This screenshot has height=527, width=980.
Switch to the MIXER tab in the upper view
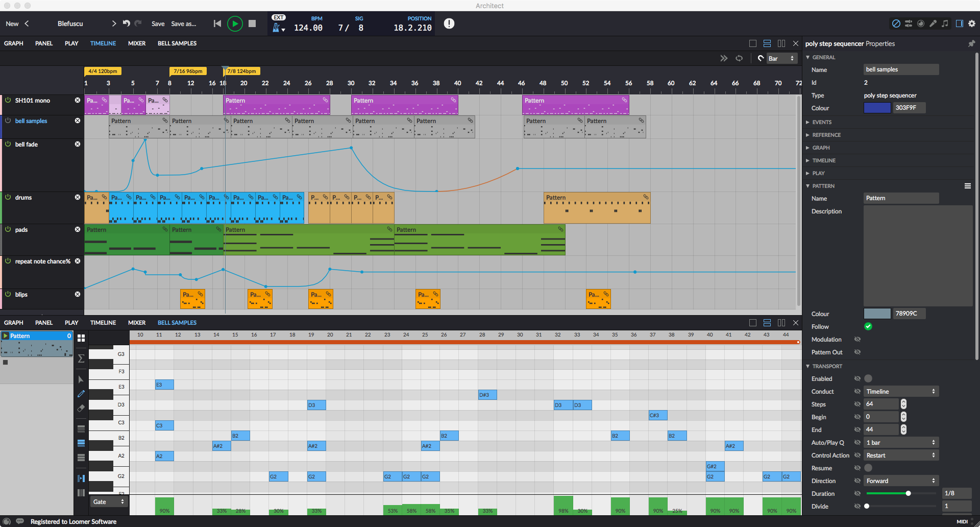pos(137,43)
